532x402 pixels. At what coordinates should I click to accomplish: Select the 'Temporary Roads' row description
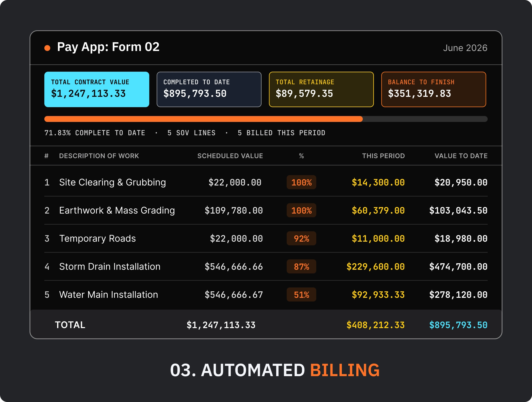(98, 238)
